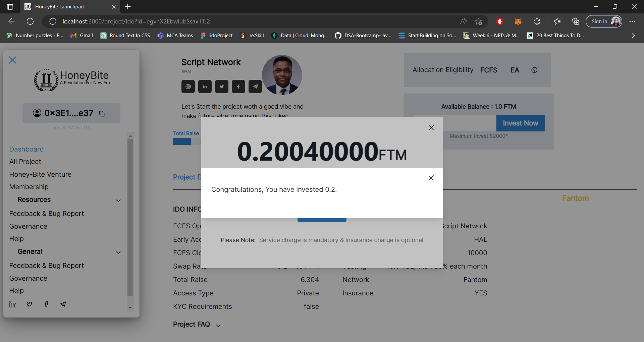Open the favorites list icon
The width and height of the screenshot is (644, 342).
pyautogui.click(x=557, y=21)
